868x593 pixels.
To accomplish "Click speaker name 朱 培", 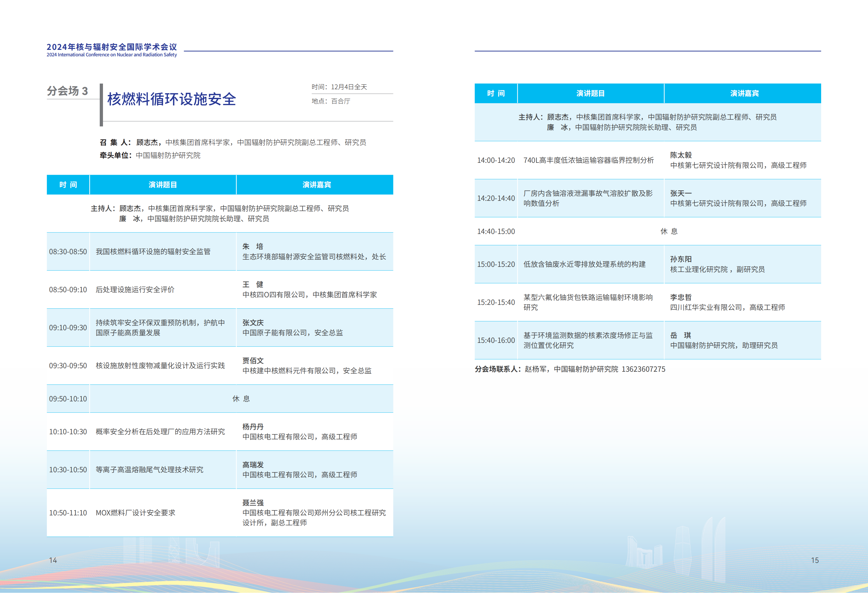I will click(x=253, y=246).
